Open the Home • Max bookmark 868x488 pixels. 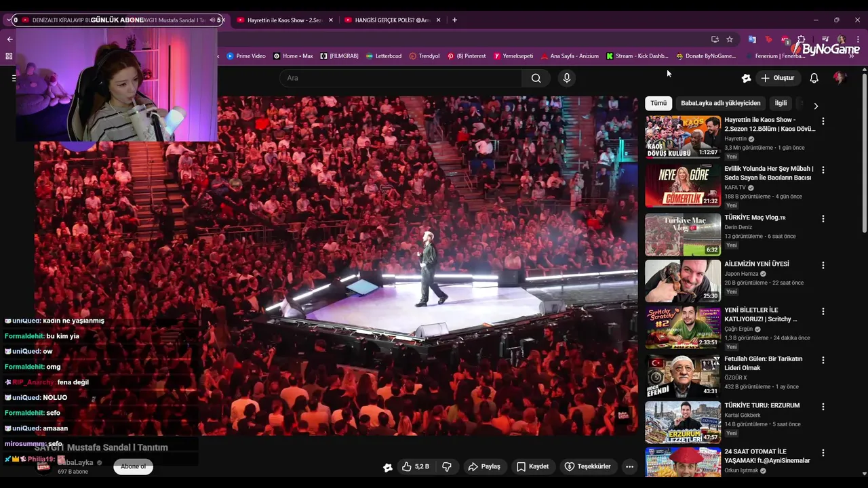[294, 56]
